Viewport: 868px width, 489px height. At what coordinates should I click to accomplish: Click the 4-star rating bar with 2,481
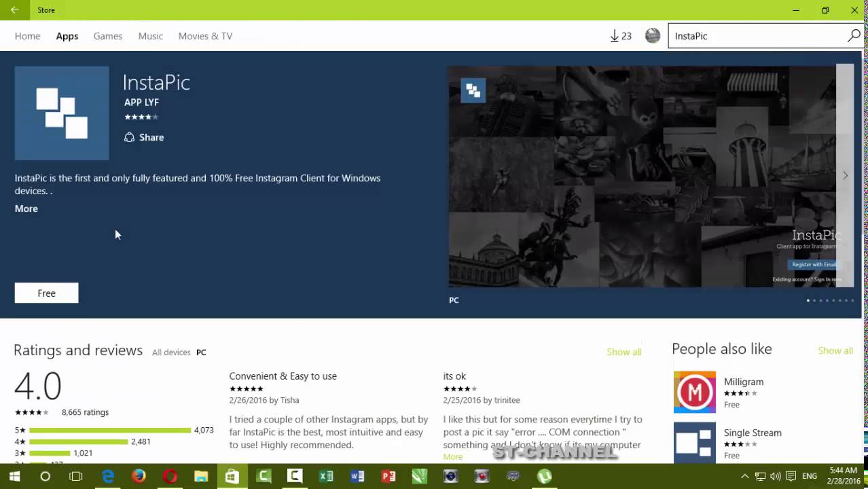coord(79,441)
